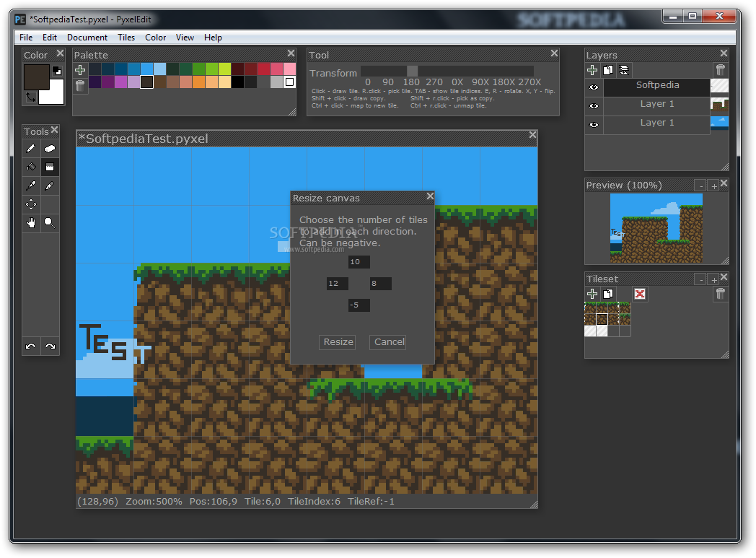The width and height of the screenshot is (756, 558).
Task: Select the 180 transform rotation
Action: (411, 82)
